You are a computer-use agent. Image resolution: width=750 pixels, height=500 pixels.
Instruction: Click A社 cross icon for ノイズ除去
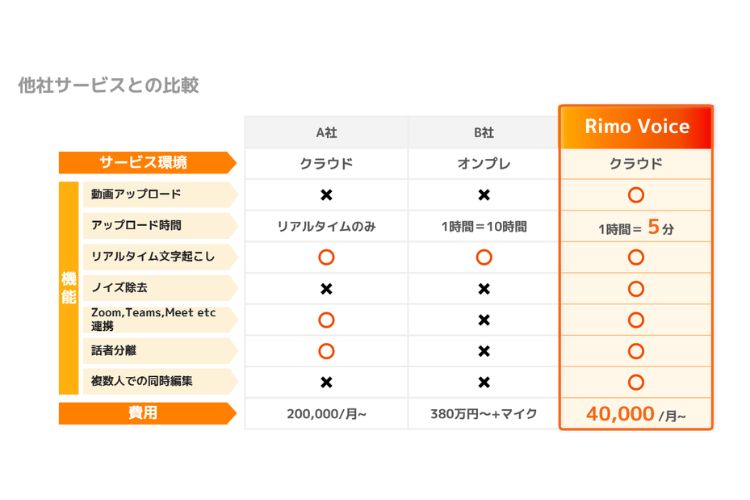click(326, 289)
